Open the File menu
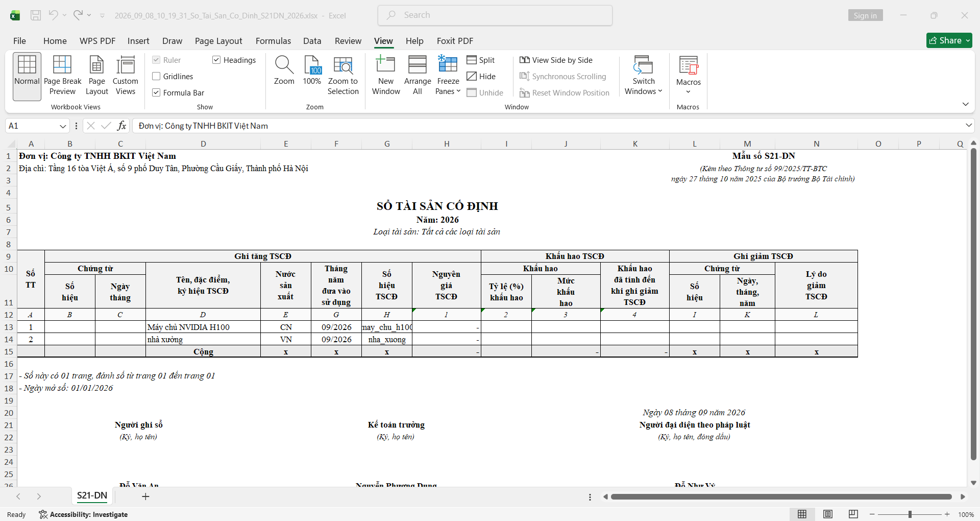 pyautogui.click(x=19, y=41)
